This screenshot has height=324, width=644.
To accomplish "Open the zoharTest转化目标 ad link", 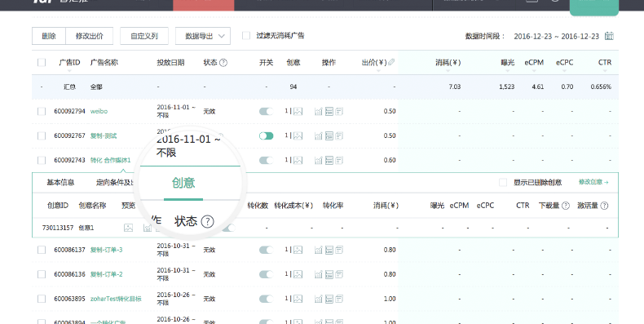I will 116,299.
